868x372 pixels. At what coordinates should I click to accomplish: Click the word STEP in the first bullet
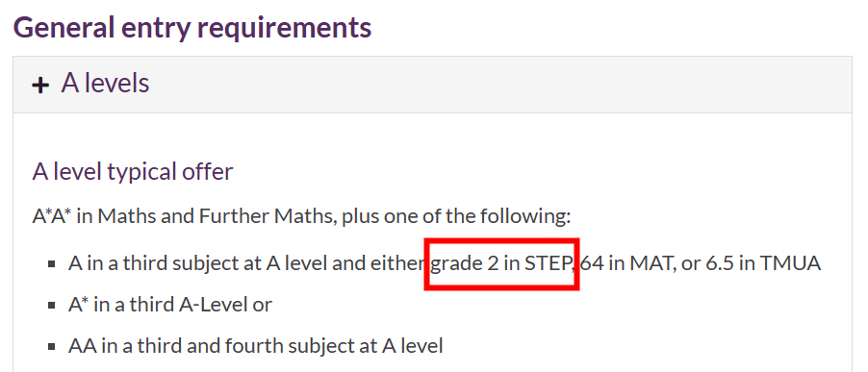click(549, 263)
